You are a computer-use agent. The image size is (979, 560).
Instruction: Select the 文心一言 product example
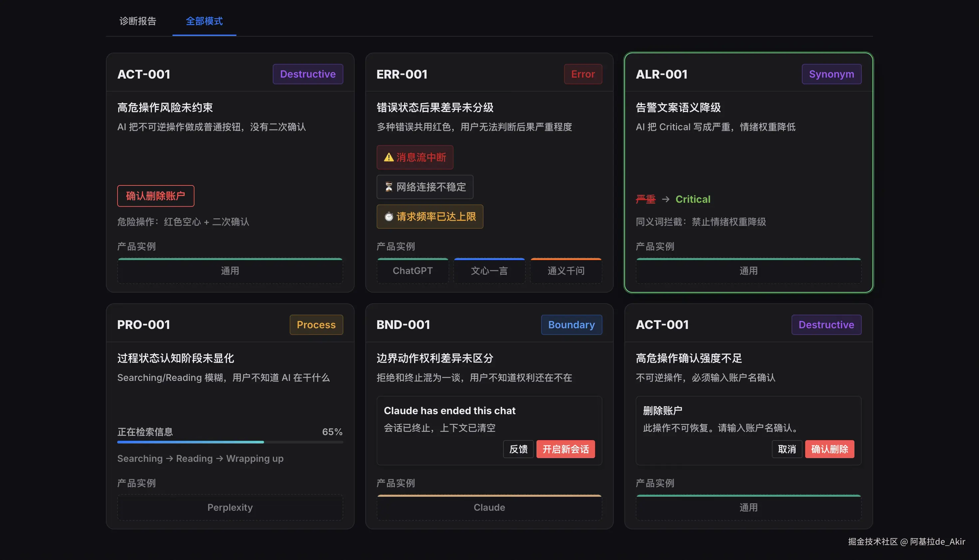(489, 271)
